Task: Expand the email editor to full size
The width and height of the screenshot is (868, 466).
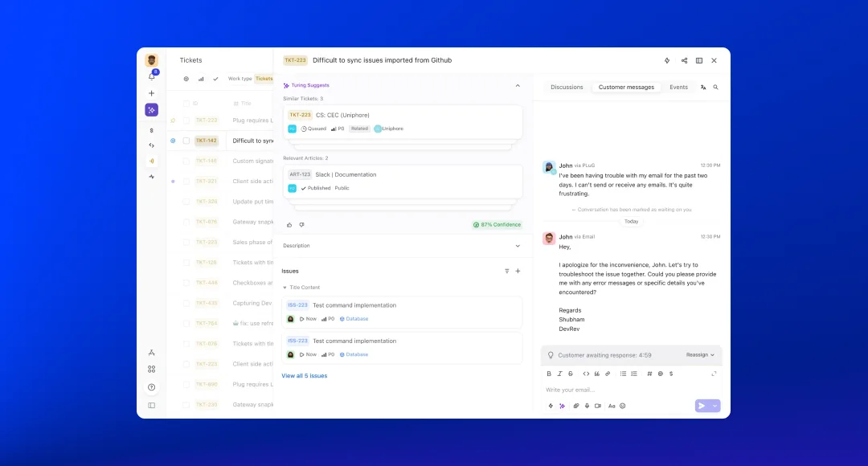Action: (714, 374)
